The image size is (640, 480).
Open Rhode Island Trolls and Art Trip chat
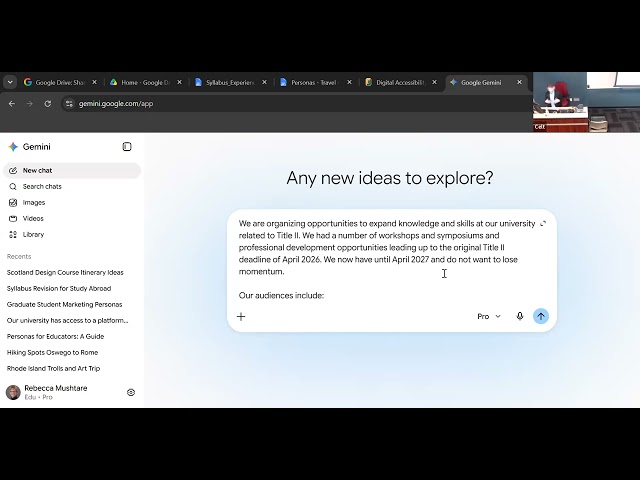53,368
